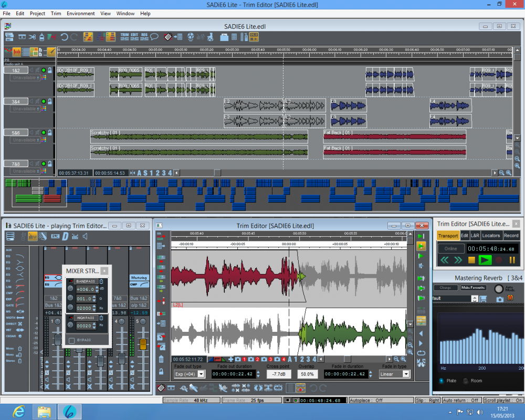
Task: Click the orange Stop button in Transport
Action: [471, 260]
